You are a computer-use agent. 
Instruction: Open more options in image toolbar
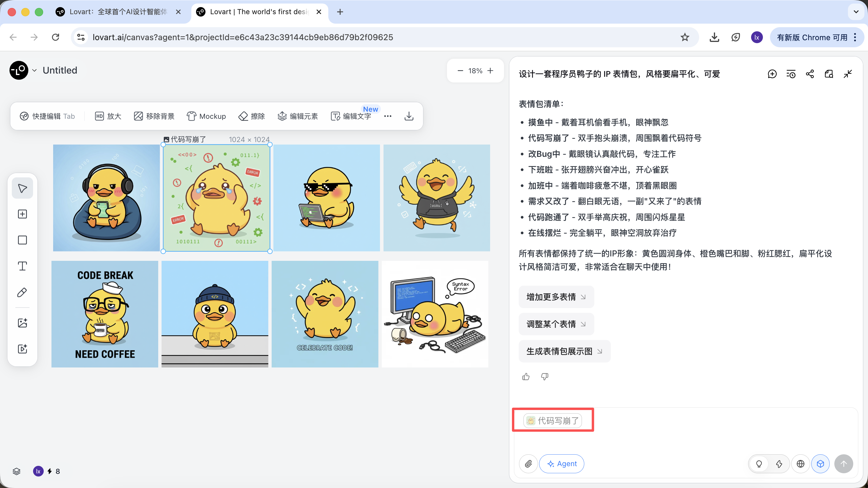[387, 116]
